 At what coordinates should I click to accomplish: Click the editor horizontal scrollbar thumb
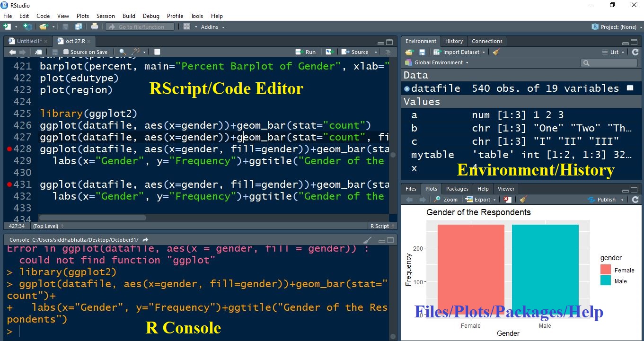(92, 218)
